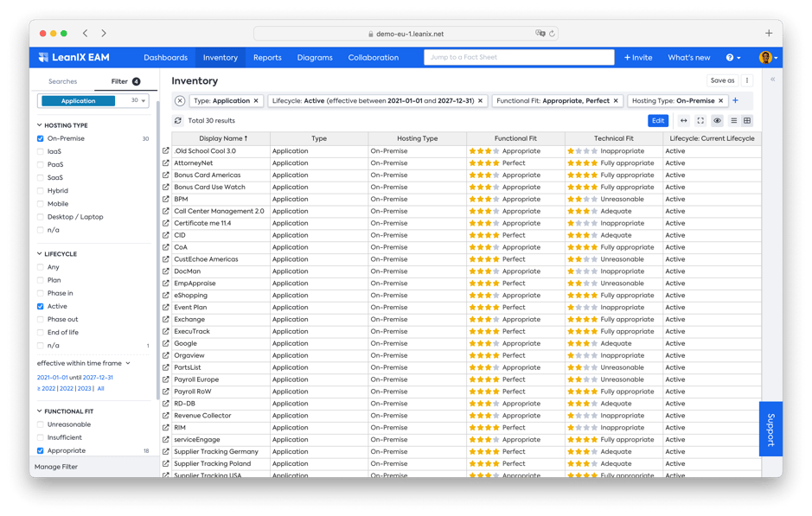Open the AttorneyNet fact sheet link icon
The height and width of the screenshot is (516, 812).
click(166, 163)
